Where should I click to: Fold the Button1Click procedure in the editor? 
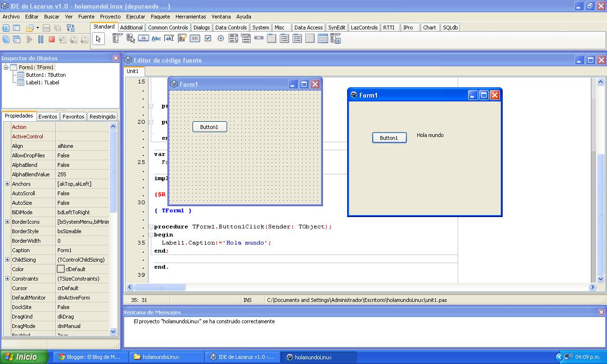(x=151, y=227)
